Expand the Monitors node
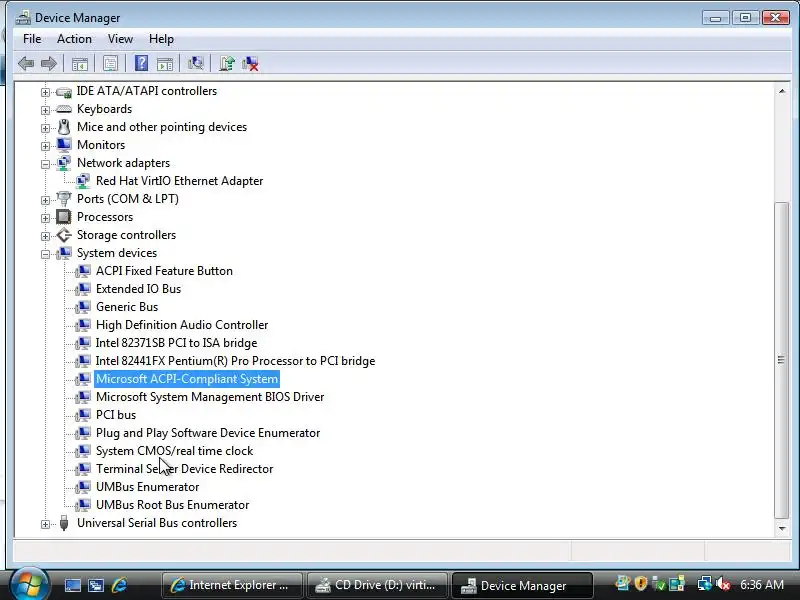Image resolution: width=800 pixels, height=600 pixels. point(45,146)
